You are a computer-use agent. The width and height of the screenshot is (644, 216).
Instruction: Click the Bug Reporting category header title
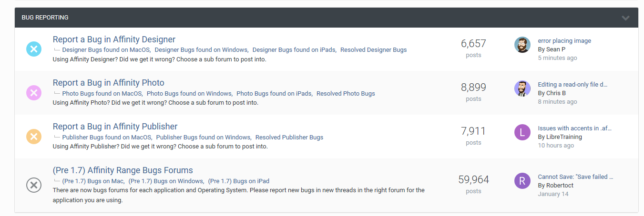(45, 18)
